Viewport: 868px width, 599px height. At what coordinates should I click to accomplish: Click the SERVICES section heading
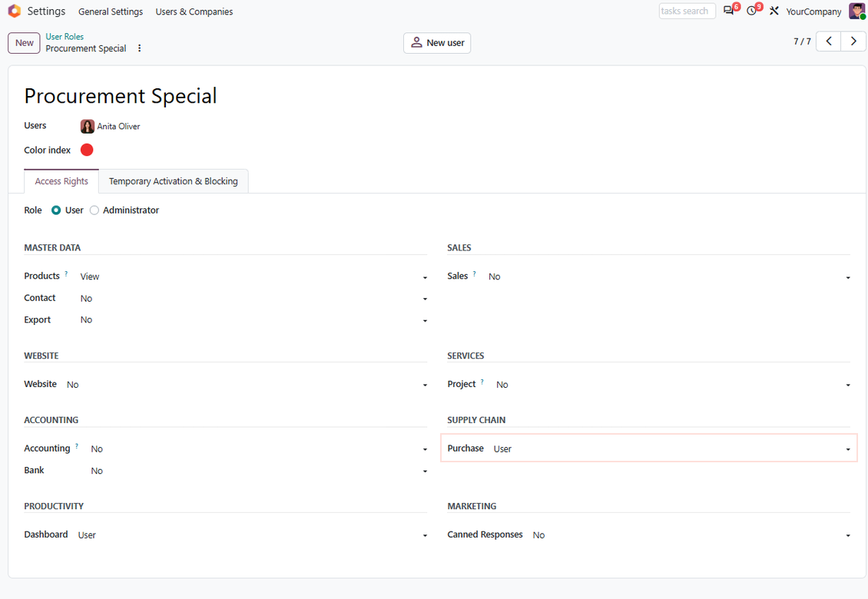tap(465, 356)
